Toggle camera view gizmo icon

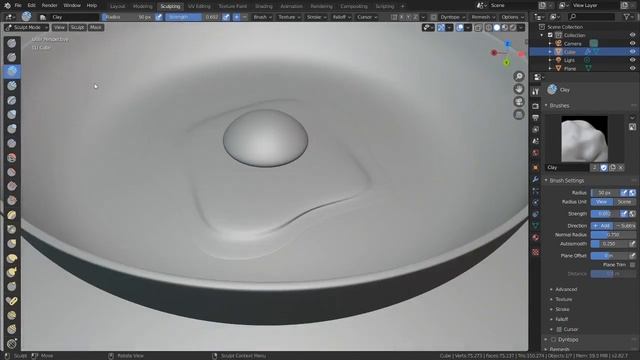pyautogui.click(x=519, y=102)
